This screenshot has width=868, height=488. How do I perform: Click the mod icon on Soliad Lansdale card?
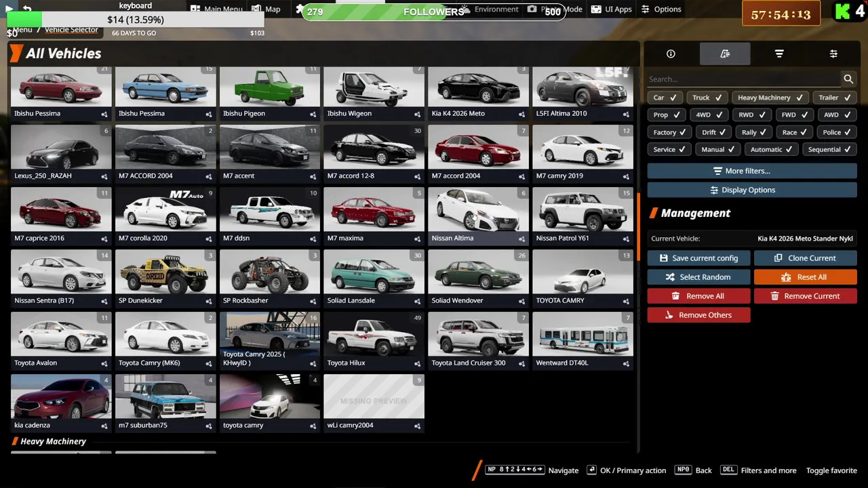click(417, 301)
